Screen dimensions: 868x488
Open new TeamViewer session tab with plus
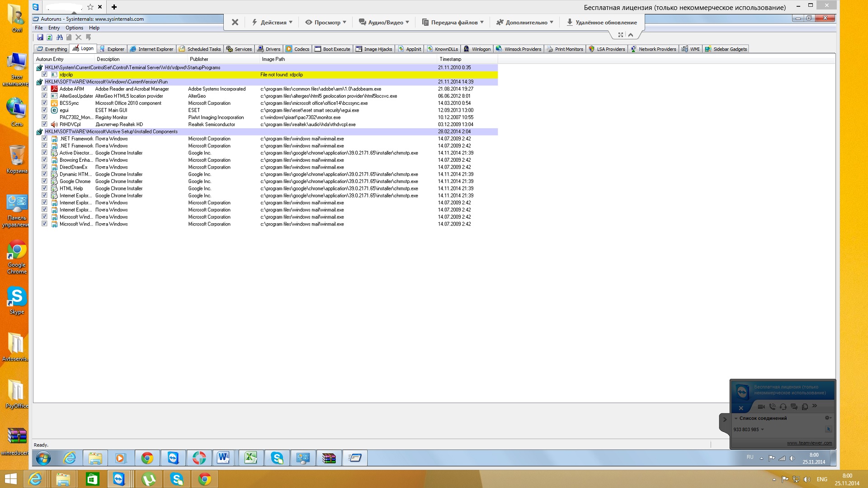click(x=114, y=7)
